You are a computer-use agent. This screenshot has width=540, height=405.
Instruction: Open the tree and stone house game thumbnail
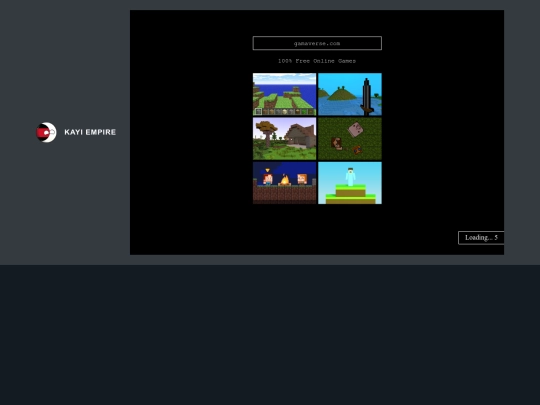284,138
